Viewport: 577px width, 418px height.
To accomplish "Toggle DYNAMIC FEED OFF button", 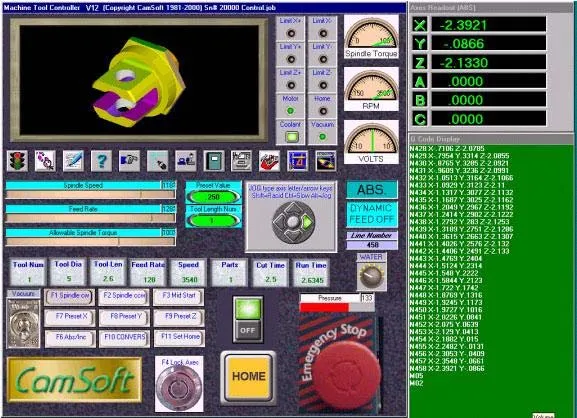I will pyautogui.click(x=372, y=214).
